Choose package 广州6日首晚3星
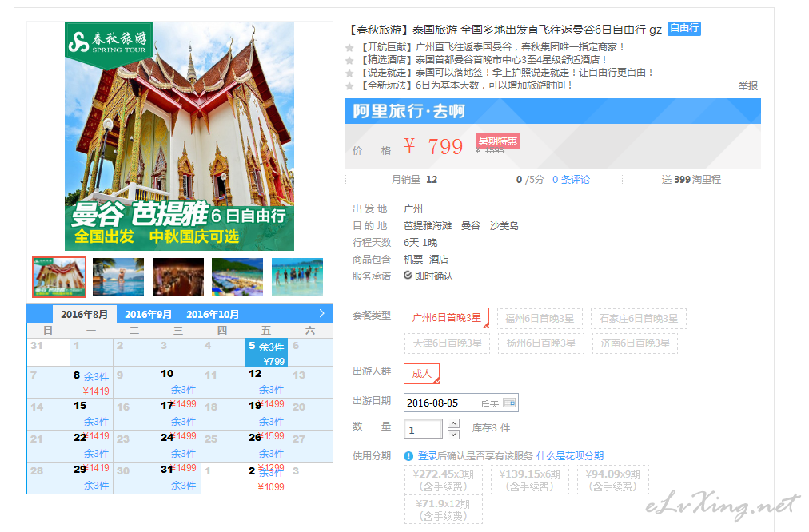Viewport: 809px width, 532px height. (446, 318)
